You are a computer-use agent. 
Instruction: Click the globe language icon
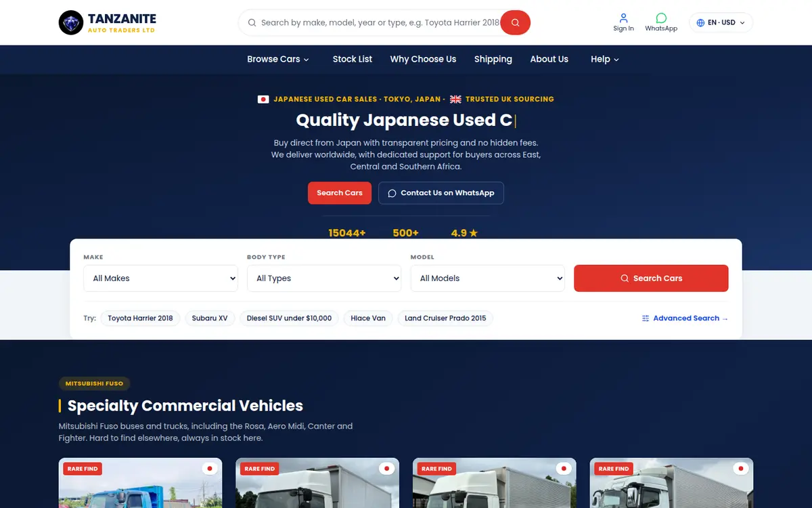[700, 22]
